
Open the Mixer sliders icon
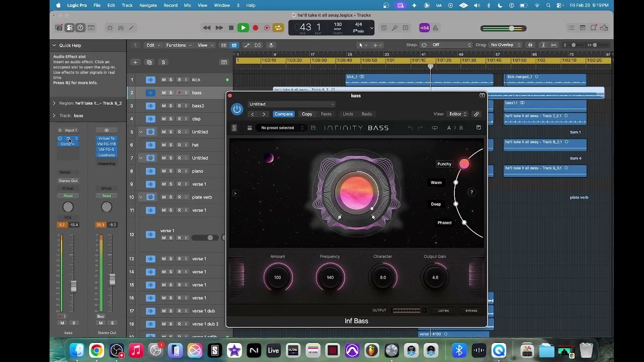(x=121, y=28)
